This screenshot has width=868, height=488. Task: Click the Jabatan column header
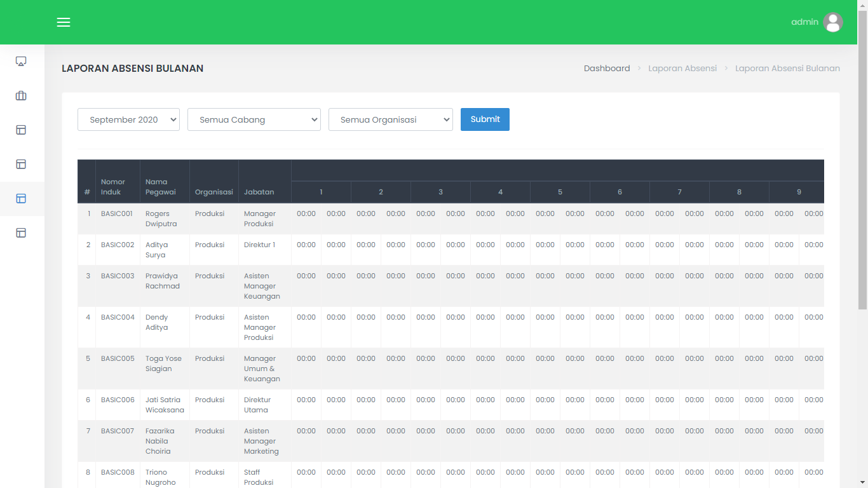[259, 192]
